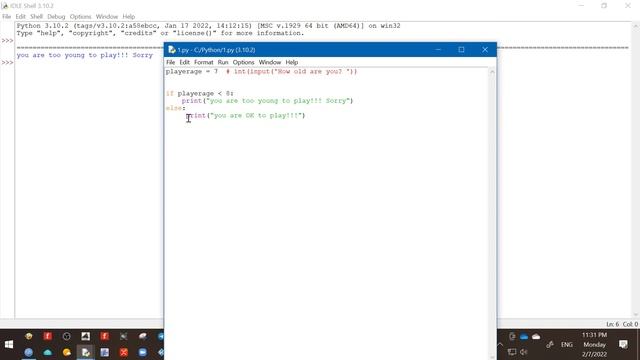This screenshot has width=640, height=360.
Task: Open Edit menu in the IDLE Shell window
Action: 20,17
